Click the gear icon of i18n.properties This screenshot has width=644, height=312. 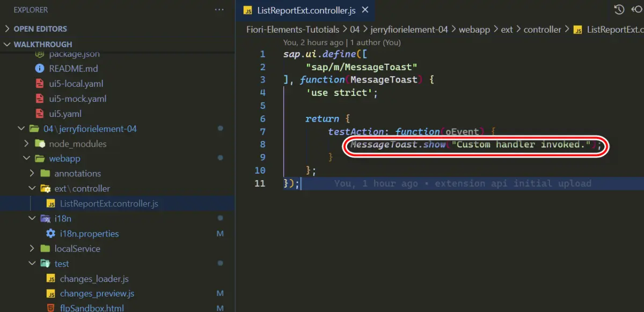[50, 234]
